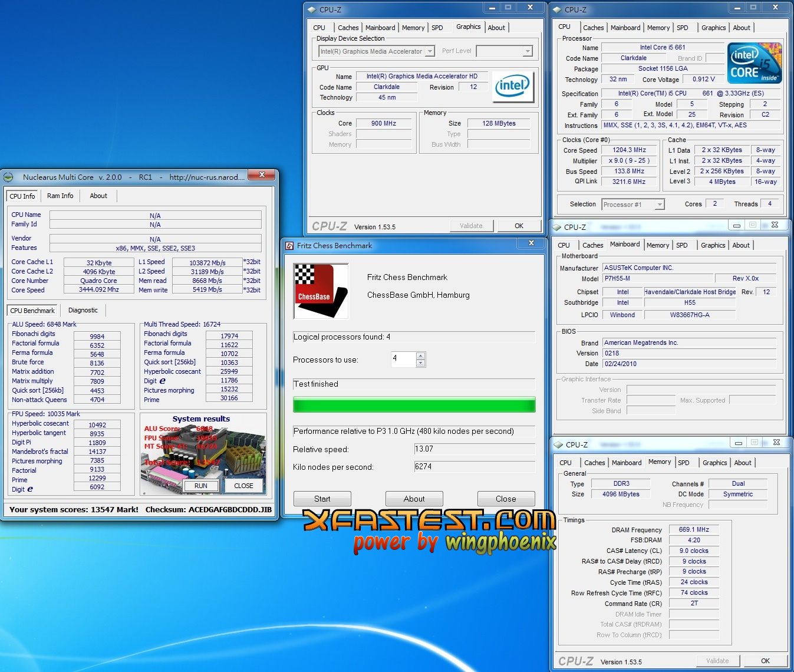
Task: Open the Processor #1 selection dropdown
Action: pyautogui.click(x=660, y=205)
